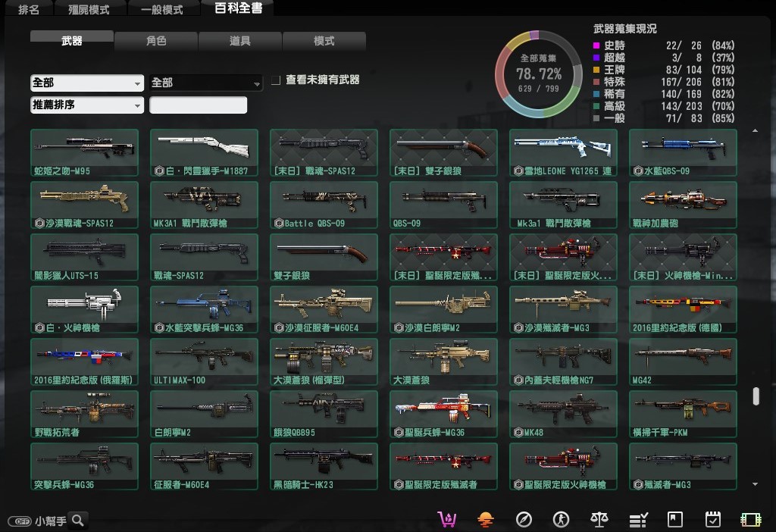Select the 蛇姬之吻-M95 weapon card

tap(84, 153)
